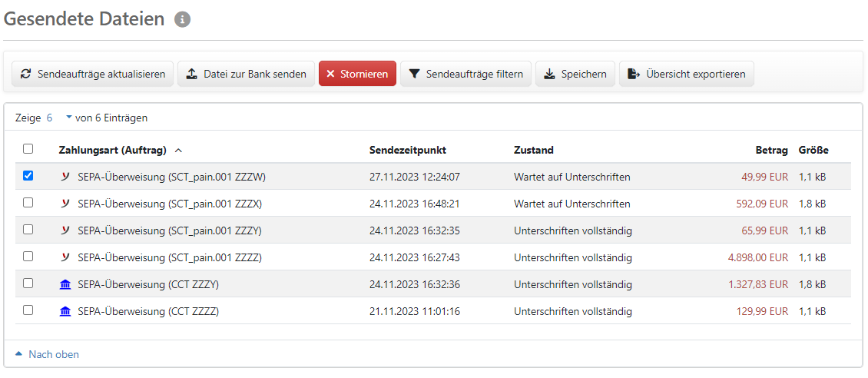Click the red icon in ZZZW row
Viewport: 868px width, 378px height.
tap(65, 177)
